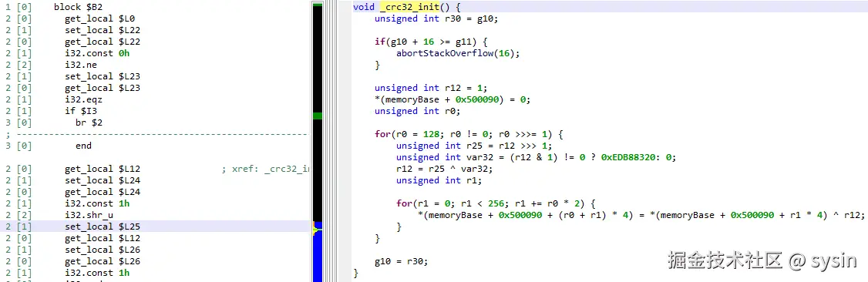Click the highlighted '_crc32_init' function name

(409, 7)
